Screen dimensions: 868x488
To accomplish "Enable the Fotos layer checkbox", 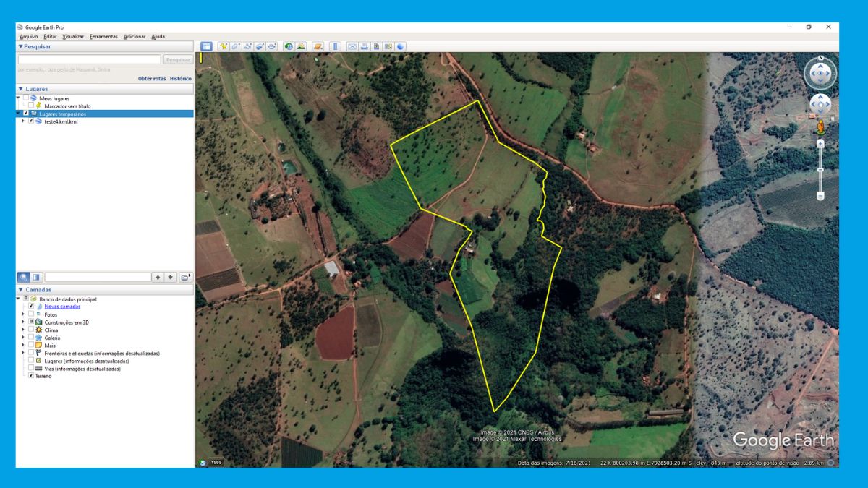I will click(30, 314).
